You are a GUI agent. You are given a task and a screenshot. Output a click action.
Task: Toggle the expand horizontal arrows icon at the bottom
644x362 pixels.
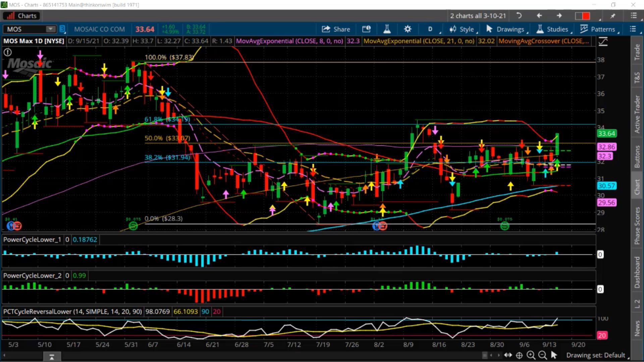[508, 355]
